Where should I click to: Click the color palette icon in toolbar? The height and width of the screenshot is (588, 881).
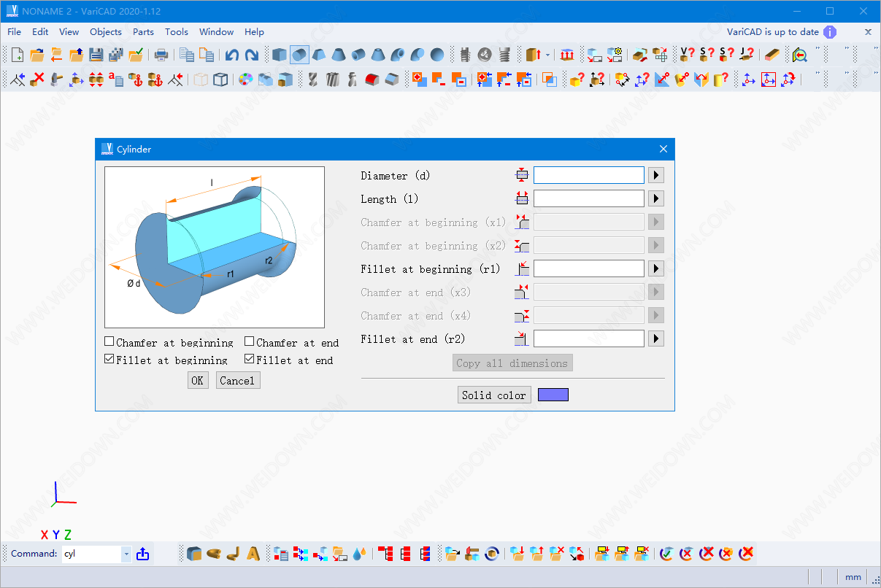tap(246, 80)
